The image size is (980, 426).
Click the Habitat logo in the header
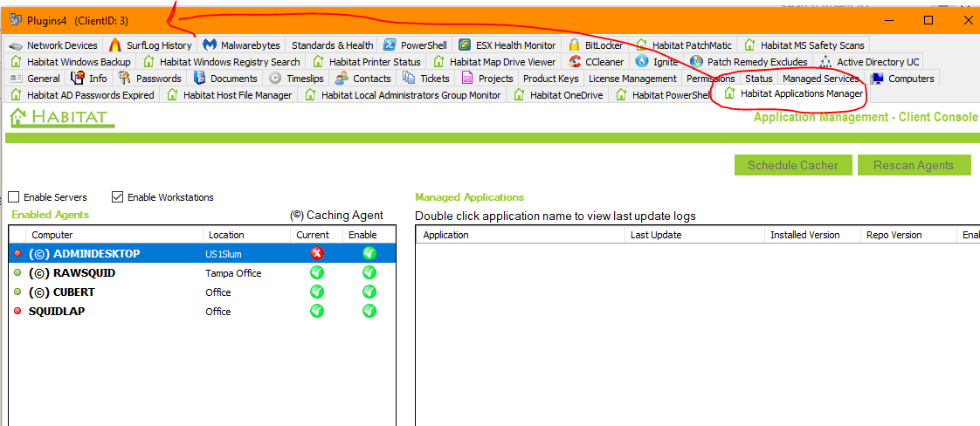61,117
